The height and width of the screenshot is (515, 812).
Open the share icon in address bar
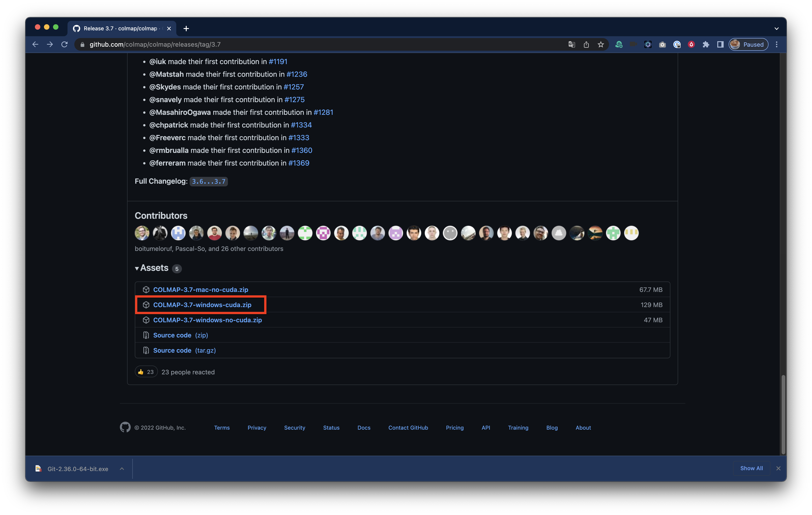pyautogui.click(x=586, y=44)
